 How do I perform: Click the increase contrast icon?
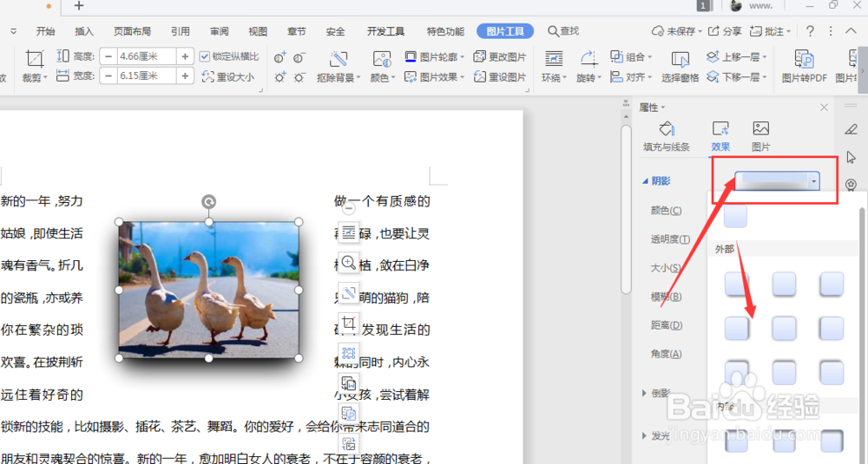click(280, 57)
